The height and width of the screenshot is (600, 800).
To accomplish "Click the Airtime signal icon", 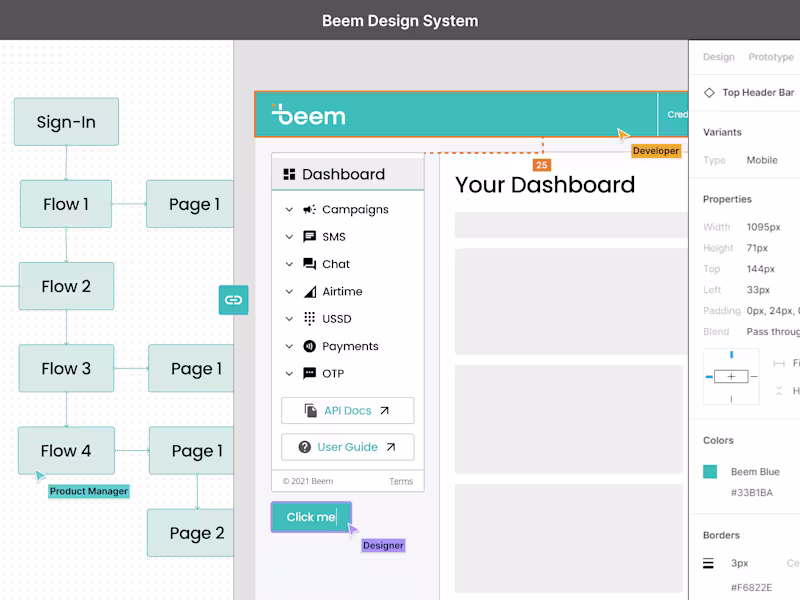I will point(309,292).
